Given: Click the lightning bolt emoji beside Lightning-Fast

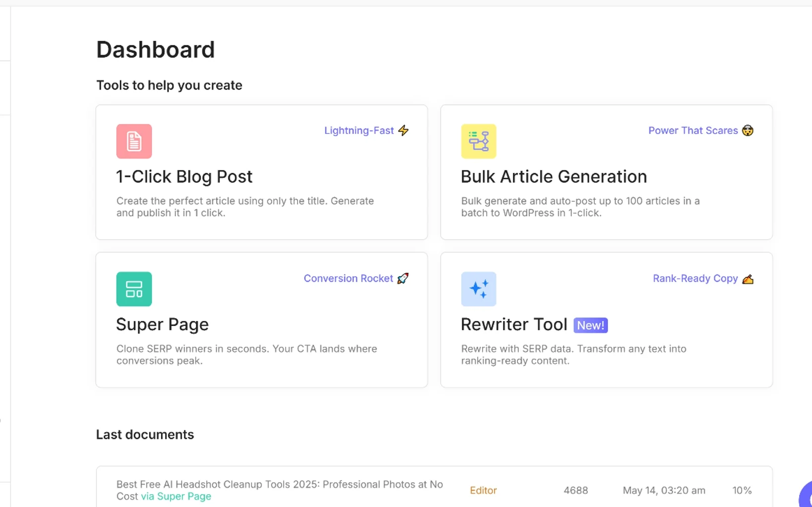Looking at the screenshot, I should [404, 130].
